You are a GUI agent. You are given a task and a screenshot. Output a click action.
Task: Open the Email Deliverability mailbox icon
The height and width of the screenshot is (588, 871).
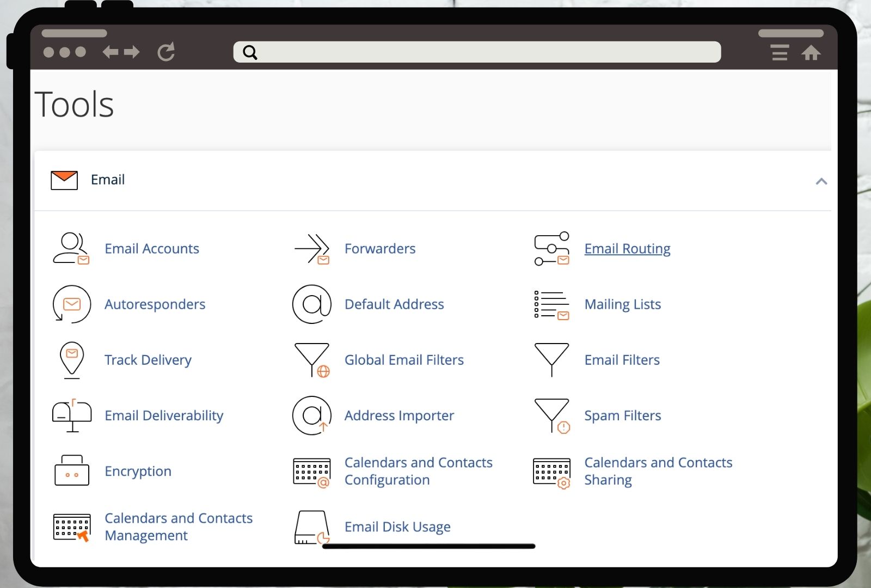coord(71,415)
